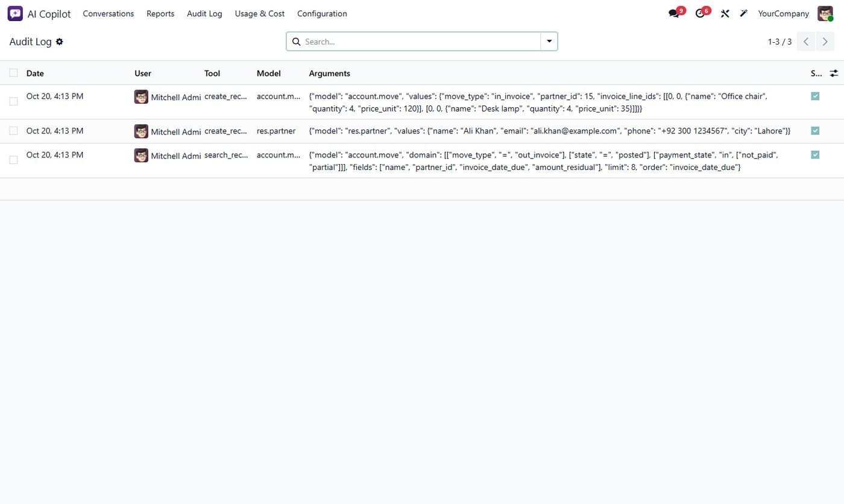Image resolution: width=844 pixels, height=504 pixels.
Task: Open the Conversations menu
Action: pos(109,13)
